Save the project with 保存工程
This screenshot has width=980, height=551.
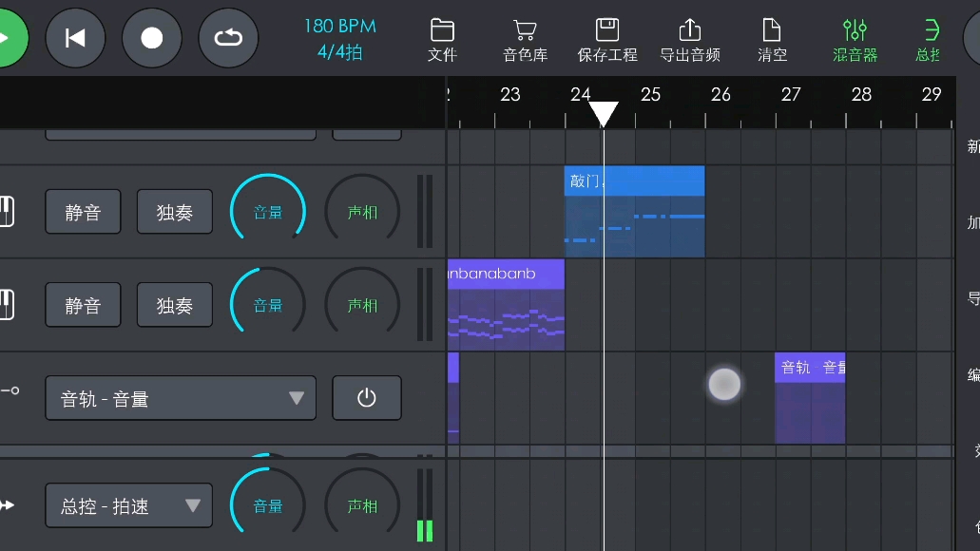607,40
